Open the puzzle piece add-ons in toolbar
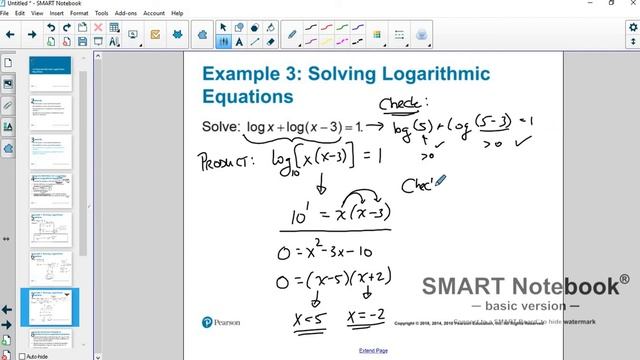The width and height of the screenshot is (640, 360). (x=202, y=35)
